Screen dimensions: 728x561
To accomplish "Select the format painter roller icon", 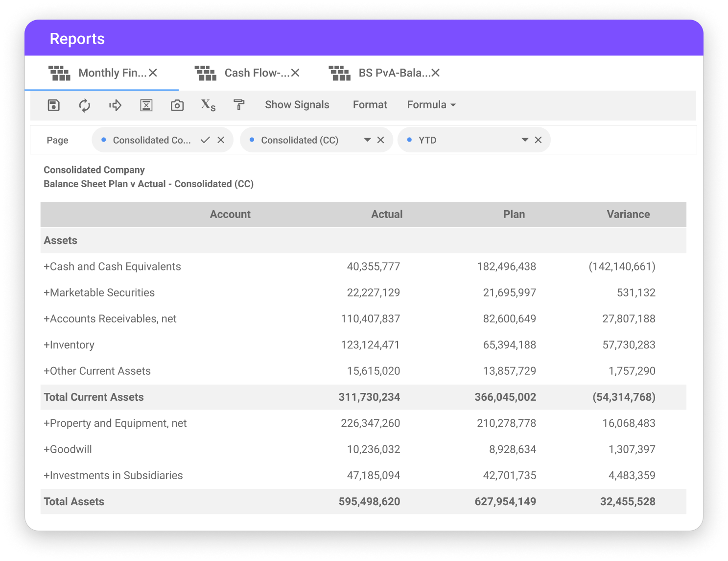I will [x=238, y=105].
